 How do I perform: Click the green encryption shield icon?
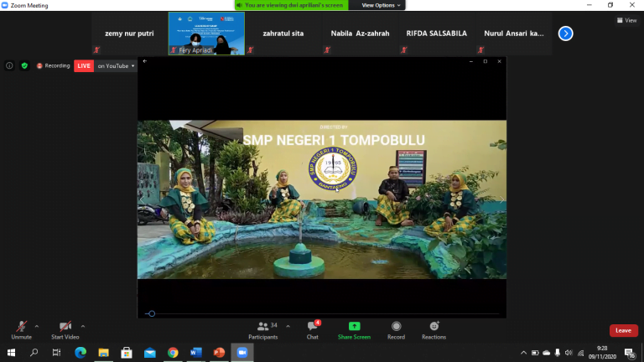24,65
